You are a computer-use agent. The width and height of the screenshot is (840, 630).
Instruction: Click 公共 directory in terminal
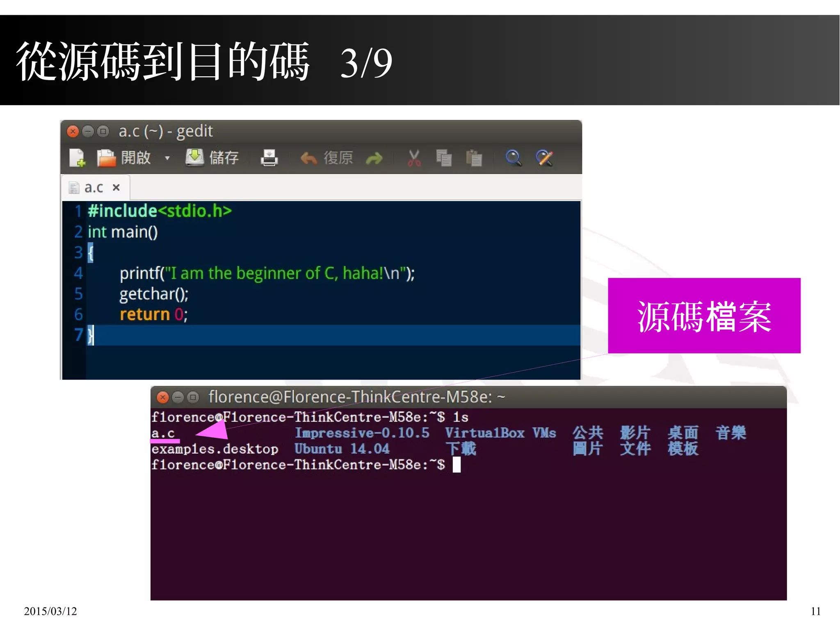[588, 433]
